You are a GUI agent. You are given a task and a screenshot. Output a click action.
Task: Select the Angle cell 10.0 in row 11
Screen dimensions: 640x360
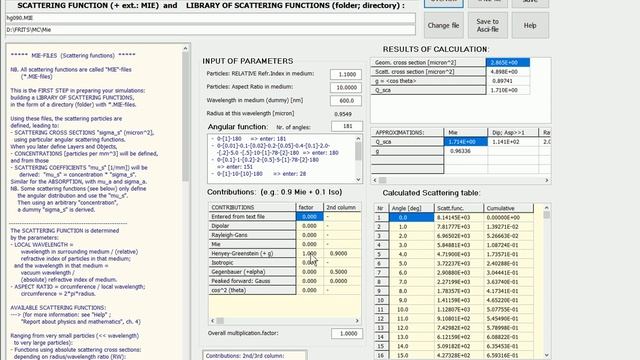point(411,309)
